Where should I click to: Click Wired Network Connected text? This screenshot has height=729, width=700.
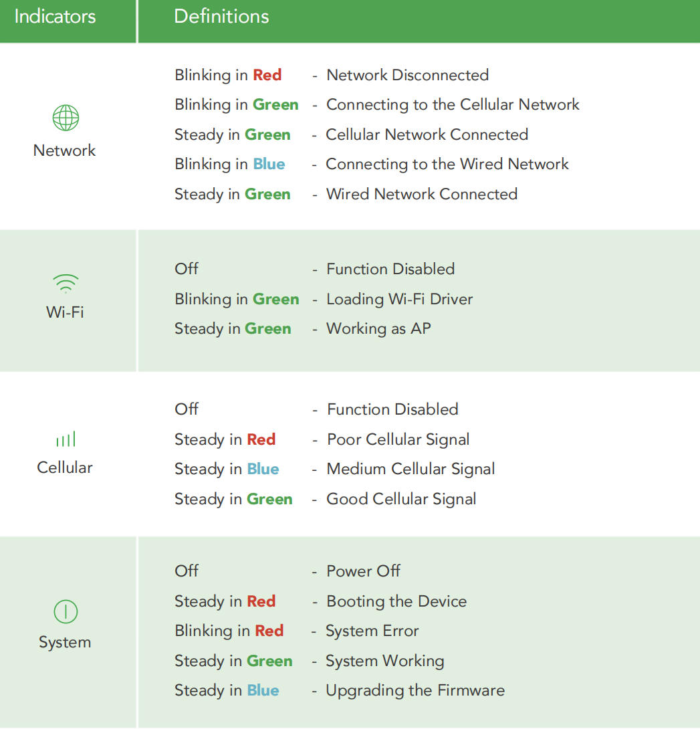pyautogui.click(x=421, y=195)
